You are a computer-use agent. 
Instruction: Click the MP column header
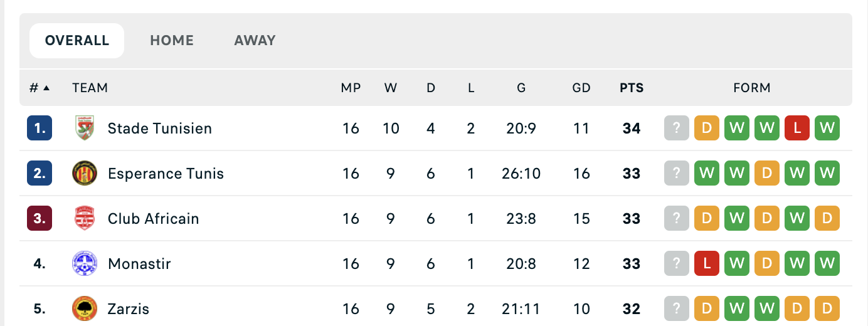click(x=351, y=88)
